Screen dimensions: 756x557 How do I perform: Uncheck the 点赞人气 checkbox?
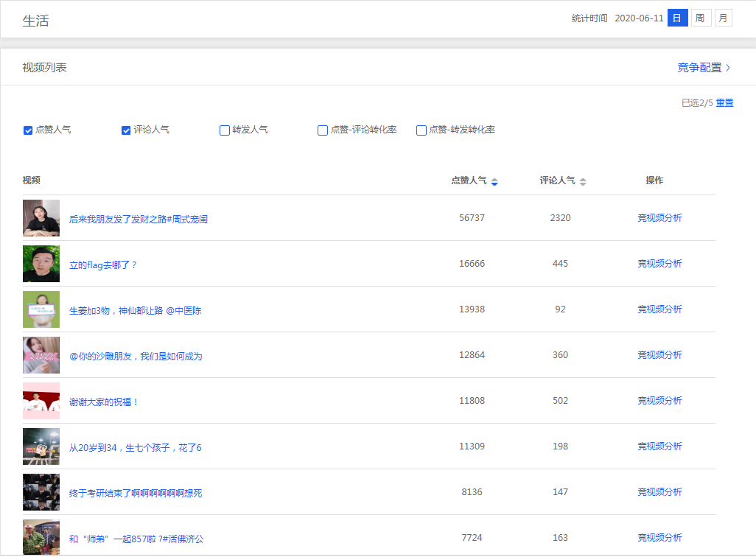coord(28,130)
